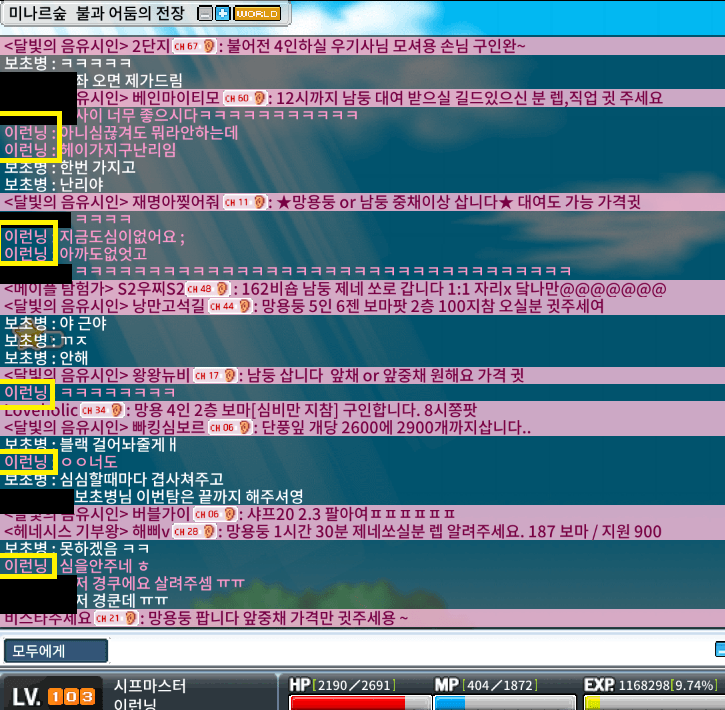The width and height of the screenshot is (725, 710).
Task: Click the ear whisper icon next to 2단지
Action: coord(210,46)
